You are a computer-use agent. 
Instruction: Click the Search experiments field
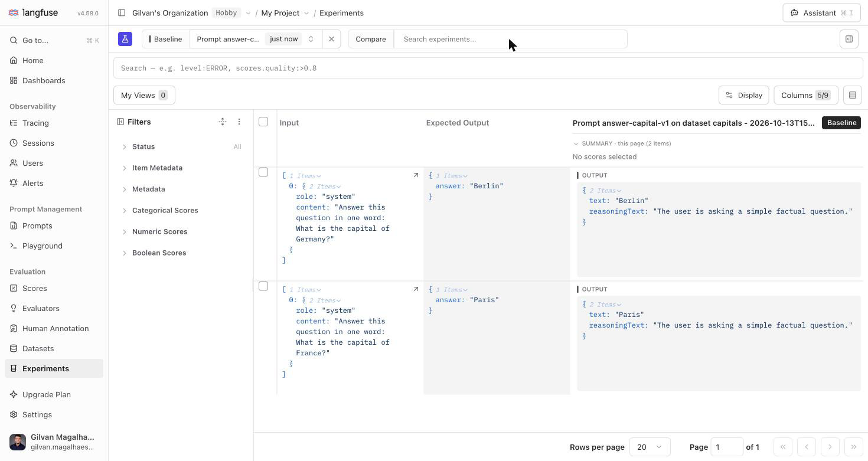pyautogui.click(x=511, y=39)
